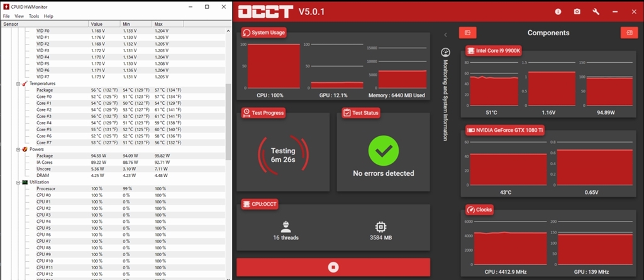This screenshot has width=644, height=280.
Task: Open HWMonitor File menu
Action: click(x=6, y=16)
